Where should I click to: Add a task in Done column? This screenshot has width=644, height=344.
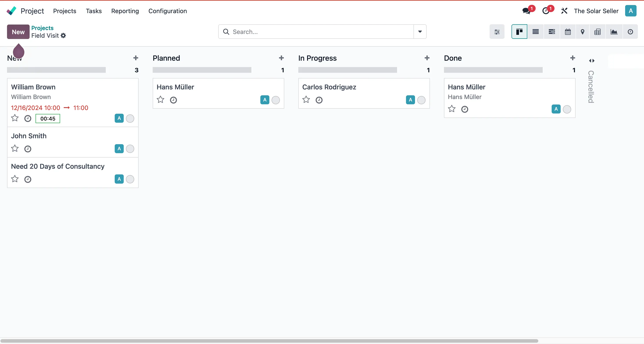click(x=572, y=58)
